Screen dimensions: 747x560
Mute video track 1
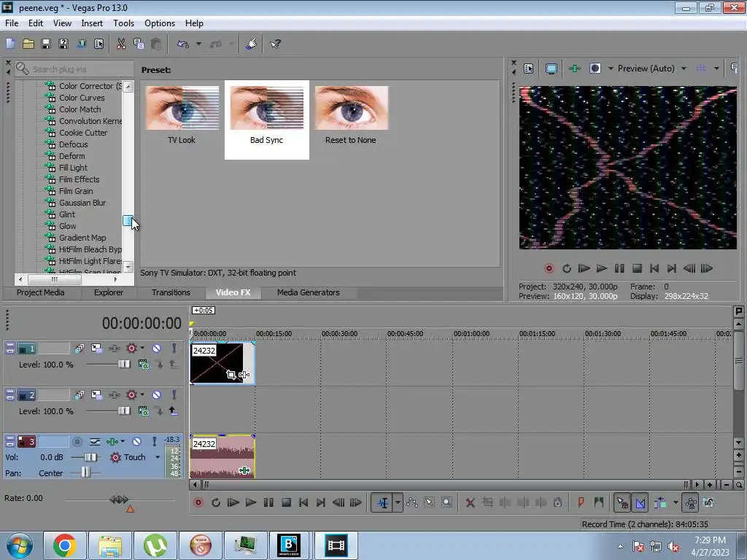click(x=156, y=349)
